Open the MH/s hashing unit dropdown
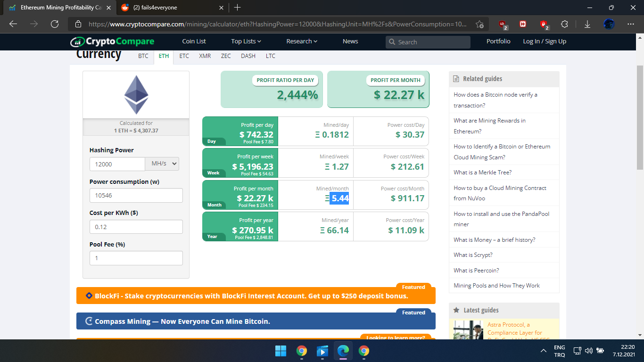The height and width of the screenshot is (362, 644). click(162, 164)
